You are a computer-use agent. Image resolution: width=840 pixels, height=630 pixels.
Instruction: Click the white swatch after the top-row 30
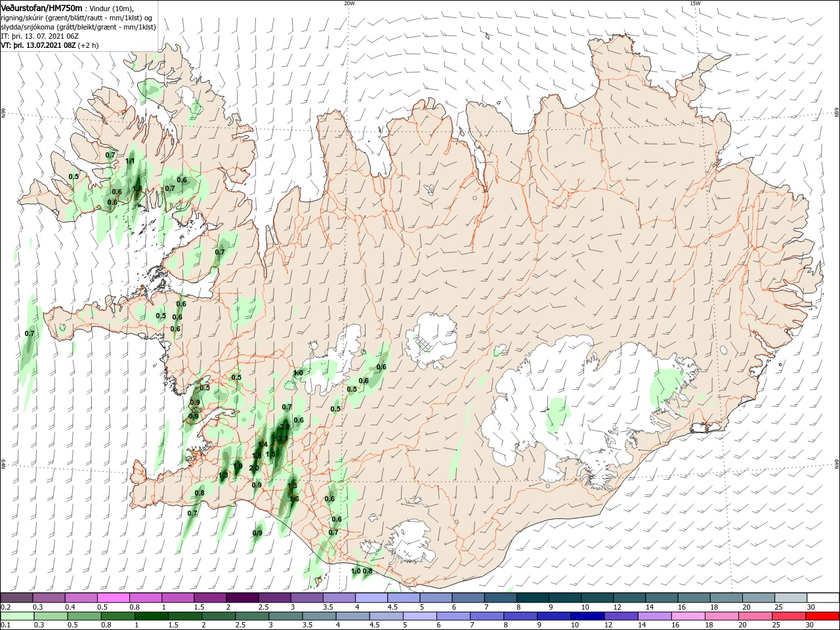point(822,597)
